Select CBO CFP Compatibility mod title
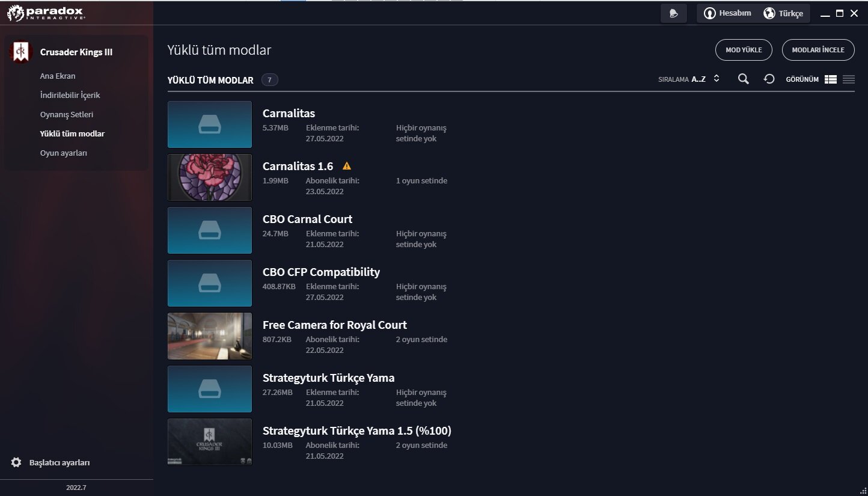868x496 pixels. coord(322,272)
